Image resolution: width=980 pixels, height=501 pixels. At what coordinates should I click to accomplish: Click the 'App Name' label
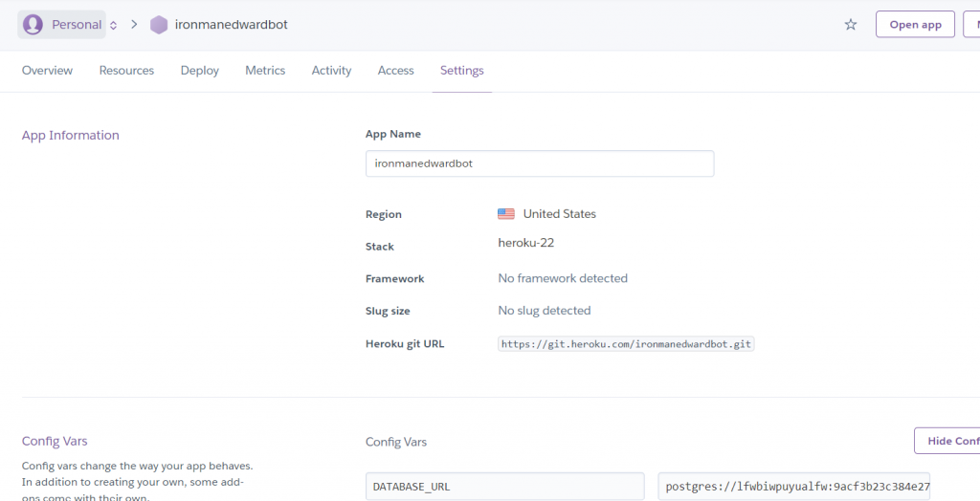[393, 134]
